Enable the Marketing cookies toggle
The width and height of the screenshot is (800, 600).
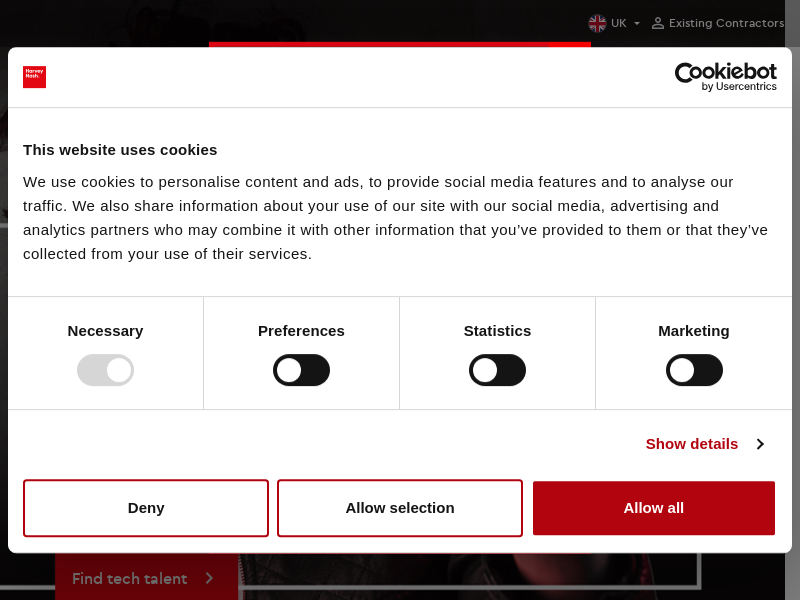coord(694,370)
